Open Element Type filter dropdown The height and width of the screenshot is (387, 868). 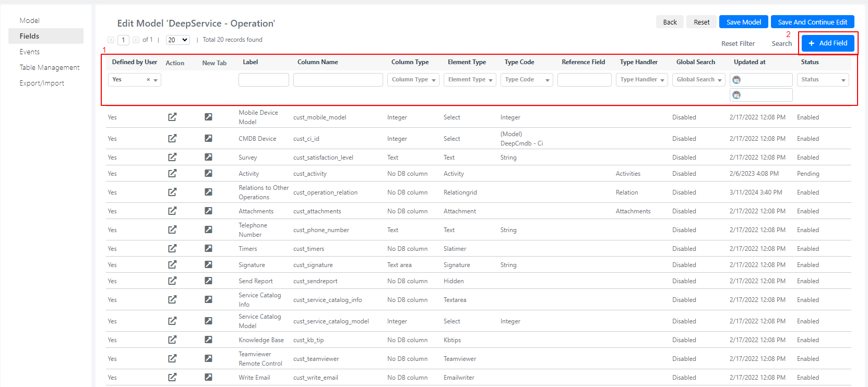(x=470, y=79)
